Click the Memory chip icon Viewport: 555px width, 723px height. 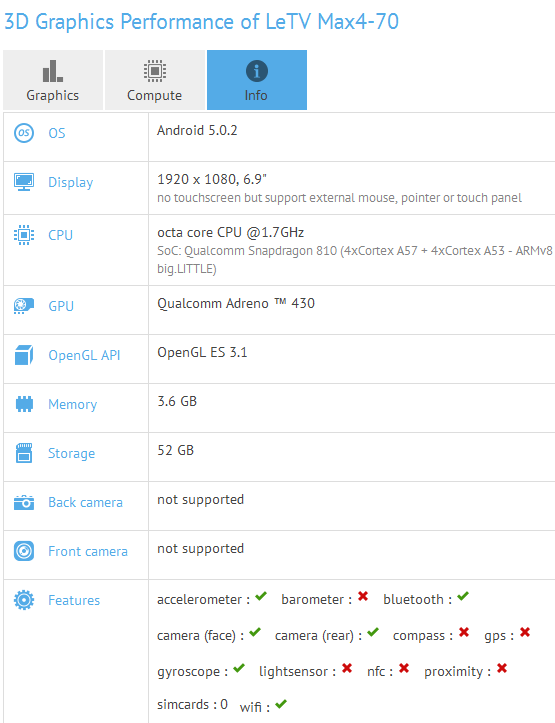(x=24, y=404)
